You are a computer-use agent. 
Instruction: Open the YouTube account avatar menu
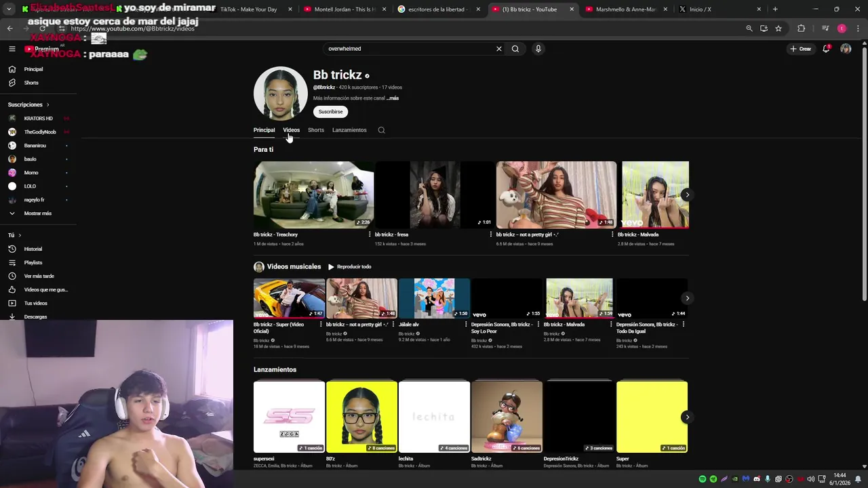pyautogui.click(x=846, y=49)
